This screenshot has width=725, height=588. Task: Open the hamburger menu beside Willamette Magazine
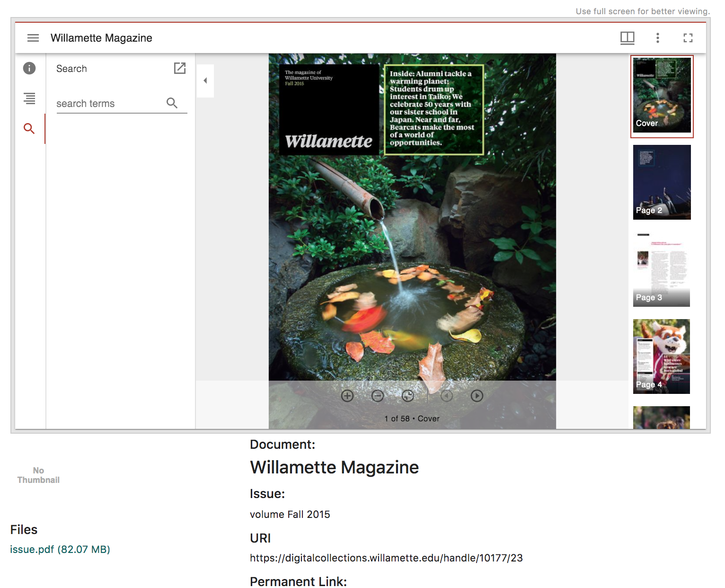pos(33,38)
